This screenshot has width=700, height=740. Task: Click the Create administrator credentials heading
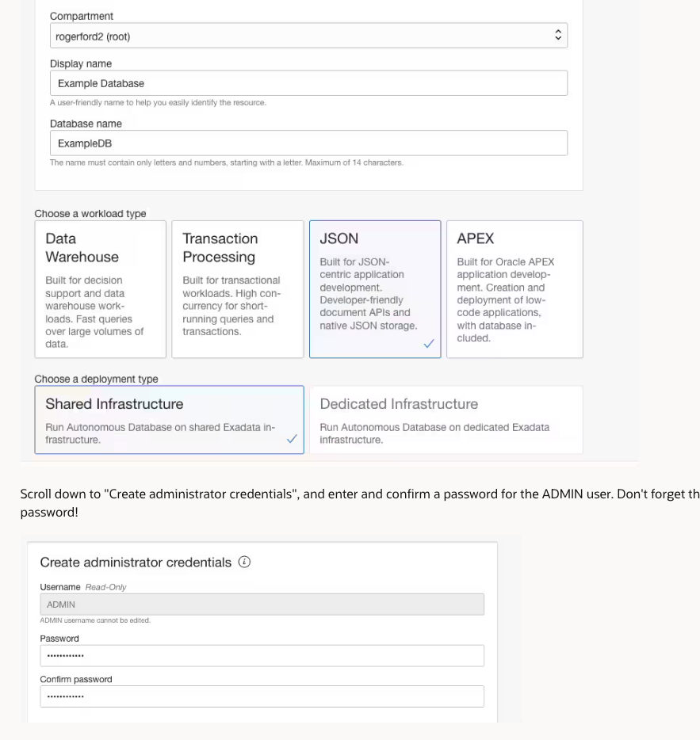[136, 563]
